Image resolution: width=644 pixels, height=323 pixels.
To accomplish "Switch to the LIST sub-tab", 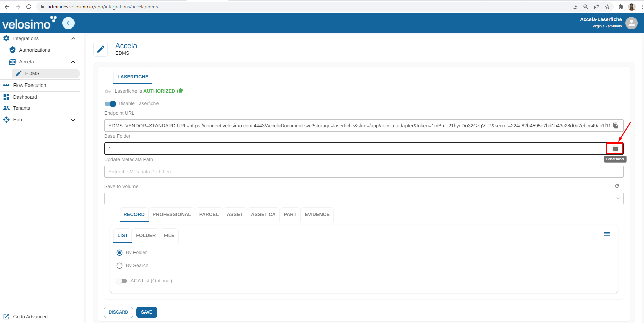I will 123,235.
